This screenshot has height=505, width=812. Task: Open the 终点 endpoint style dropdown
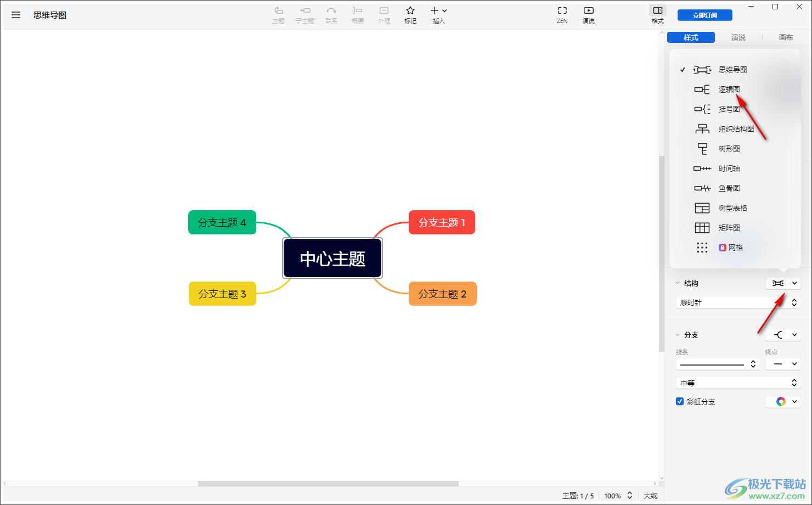coord(783,364)
